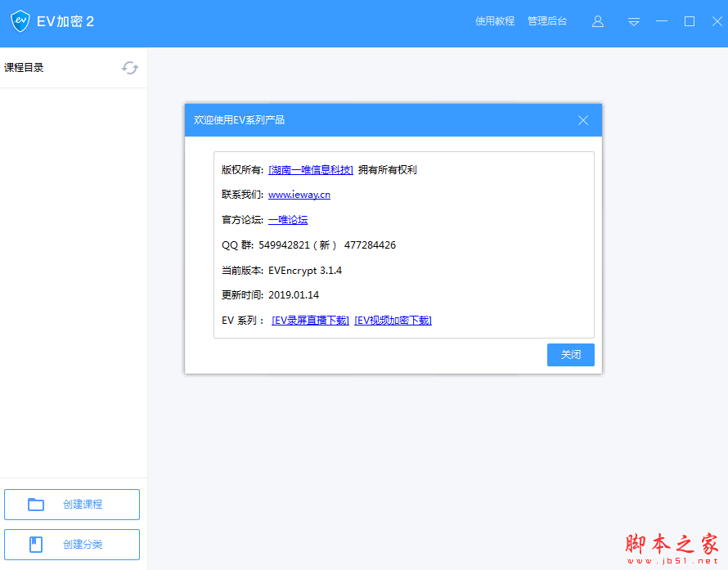Expand the title bar dropdown menu icon

(634, 22)
